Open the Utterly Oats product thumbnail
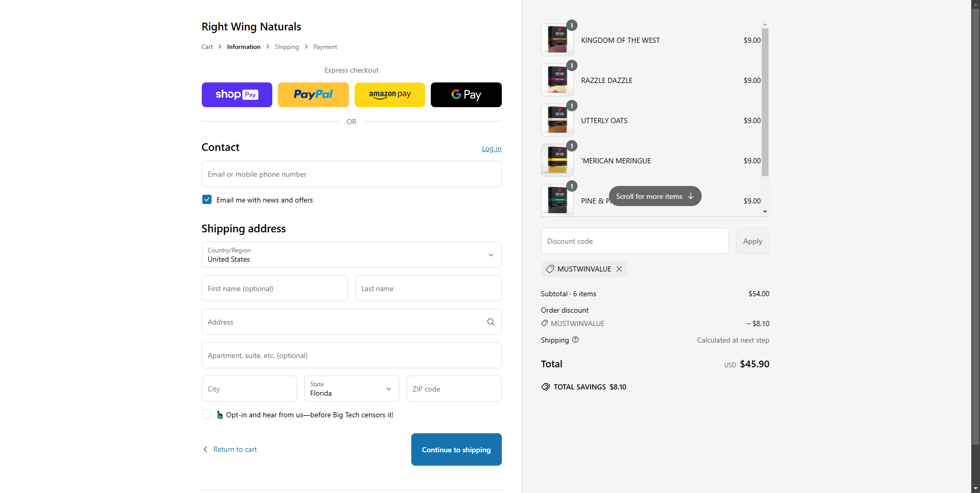Image resolution: width=980 pixels, height=493 pixels. tap(557, 120)
